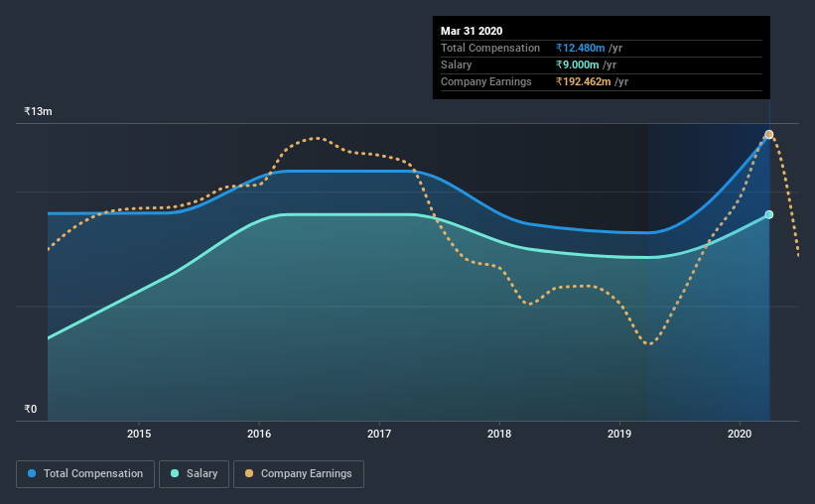815x504 pixels.
Task: Select the 2017 x-axis label
Action: [379, 434]
